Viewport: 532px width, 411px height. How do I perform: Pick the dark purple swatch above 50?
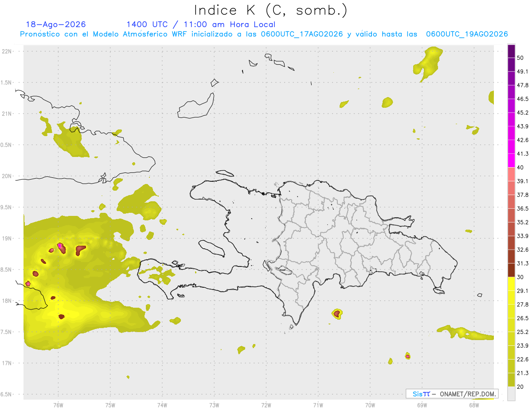[x=511, y=51]
